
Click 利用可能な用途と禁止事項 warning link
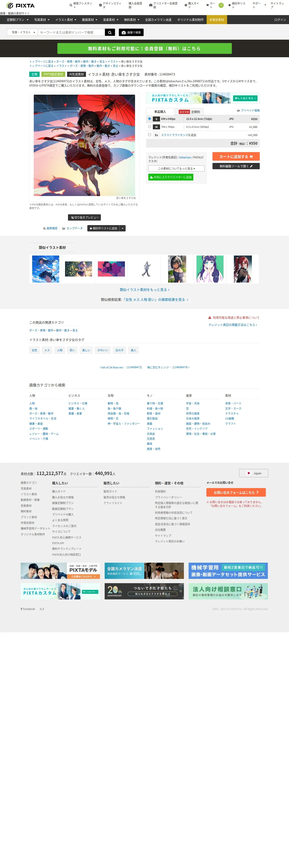click(234, 318)
